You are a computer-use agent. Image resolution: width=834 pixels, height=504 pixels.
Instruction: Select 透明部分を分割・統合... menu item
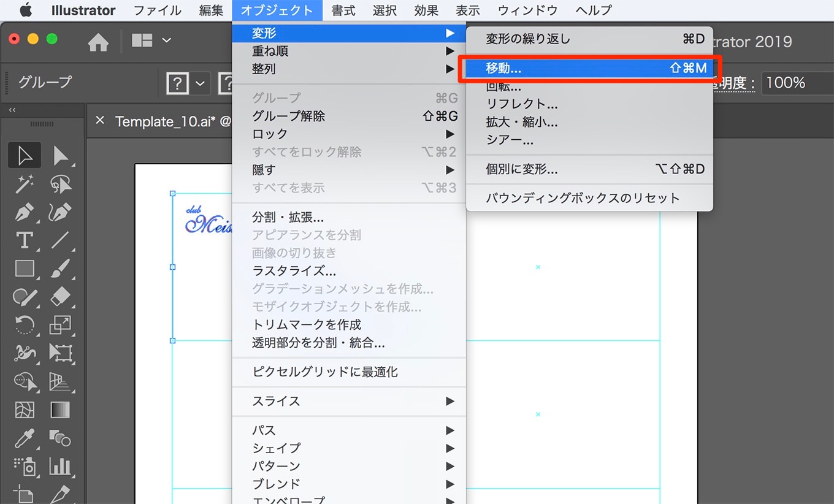click(349, 343)
